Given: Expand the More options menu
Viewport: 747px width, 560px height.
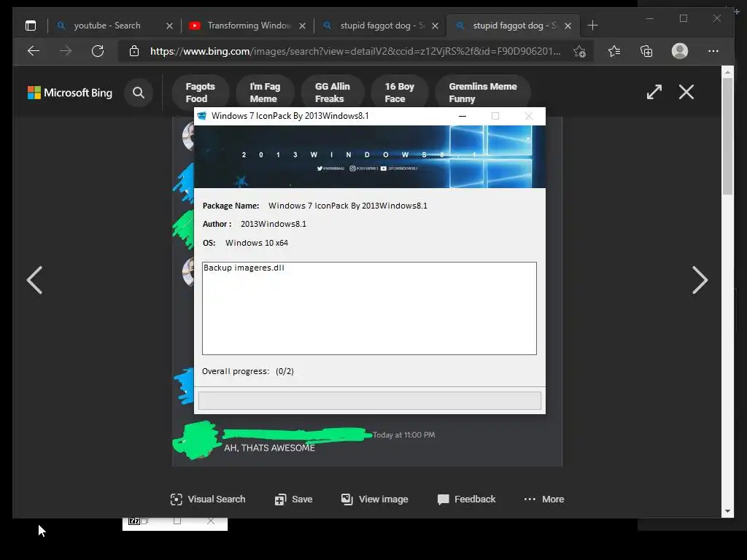Looking at the screenshot, I should click(x=543, y=499).
